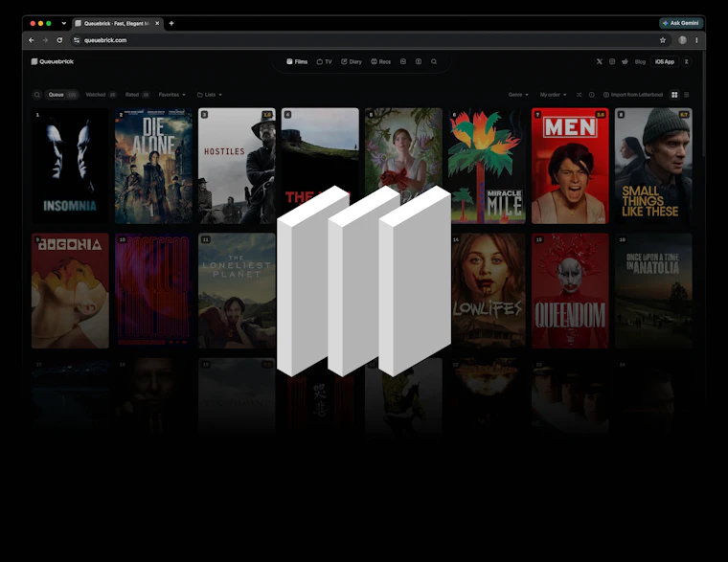Open the Hostiles poster

237,166
